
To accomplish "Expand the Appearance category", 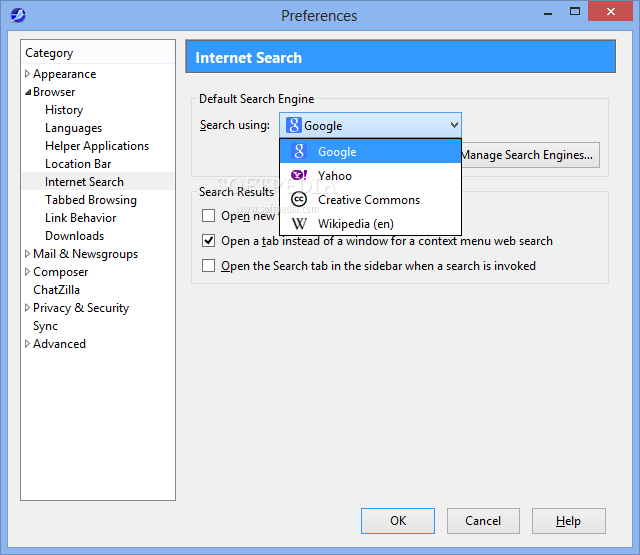I will (27, 74).
